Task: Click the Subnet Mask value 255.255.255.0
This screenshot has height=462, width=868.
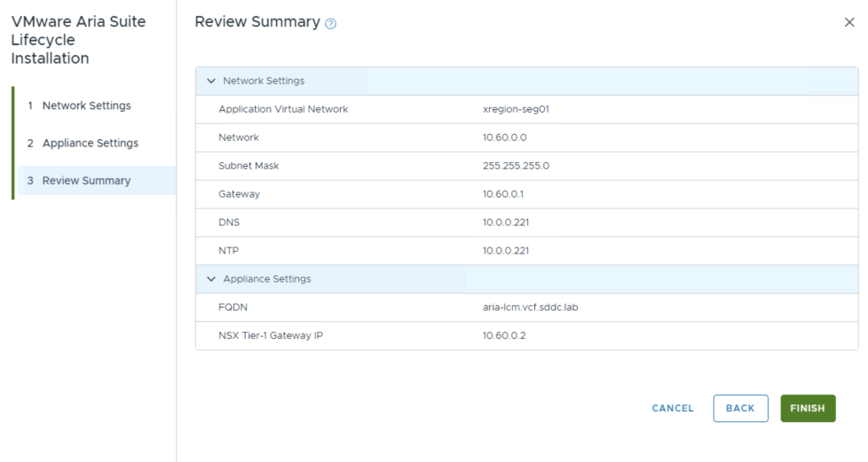Action: 515,166
